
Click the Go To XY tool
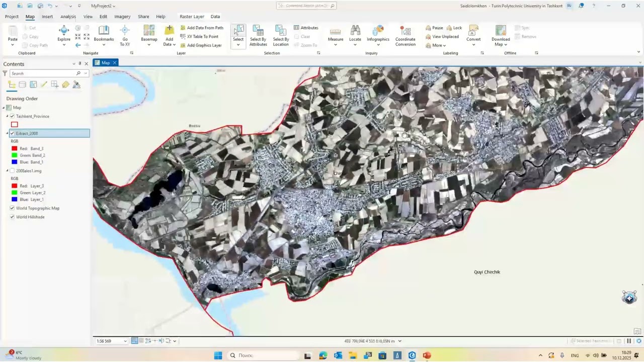tap(125, 35)
